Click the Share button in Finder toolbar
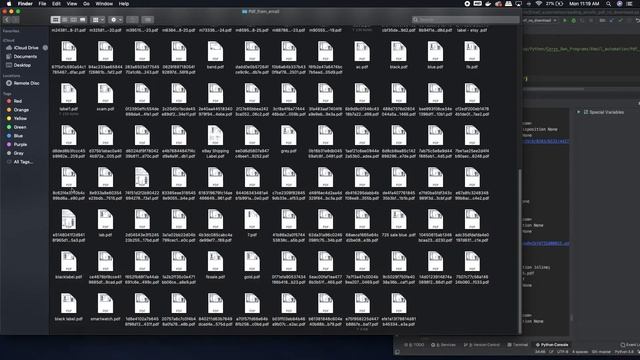The image size is (640, 360). 132,20
